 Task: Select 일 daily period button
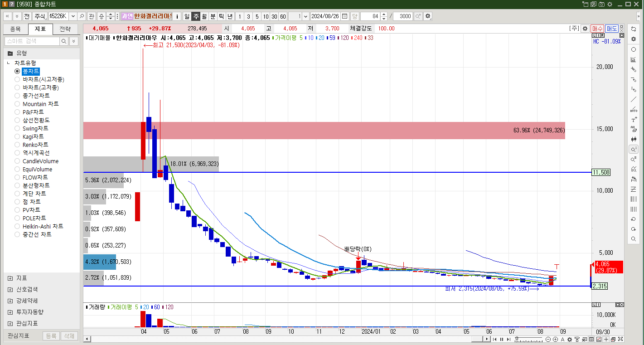click(187, 16)
